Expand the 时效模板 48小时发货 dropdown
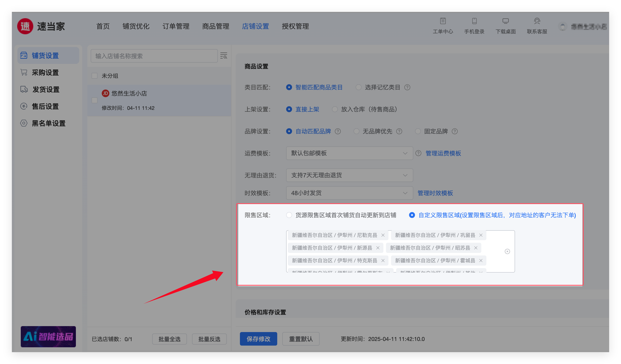Screen dimensions: 621x364 [349, 193]
